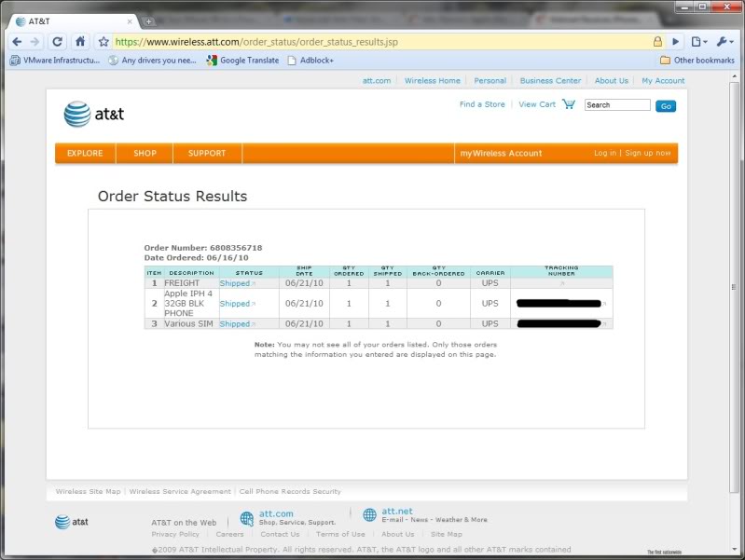Open the View Cart link

(537, 104)
